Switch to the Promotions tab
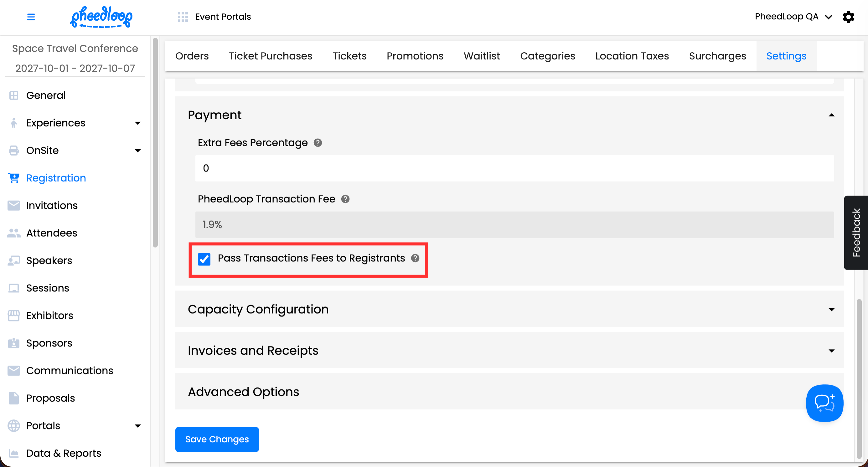 (x=415, y=56)
